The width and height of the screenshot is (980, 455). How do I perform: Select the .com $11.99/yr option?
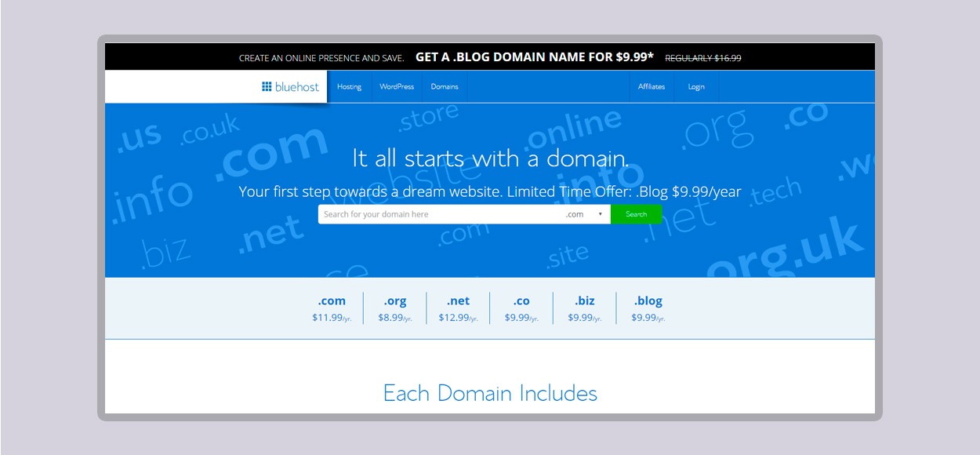[332, 309]
